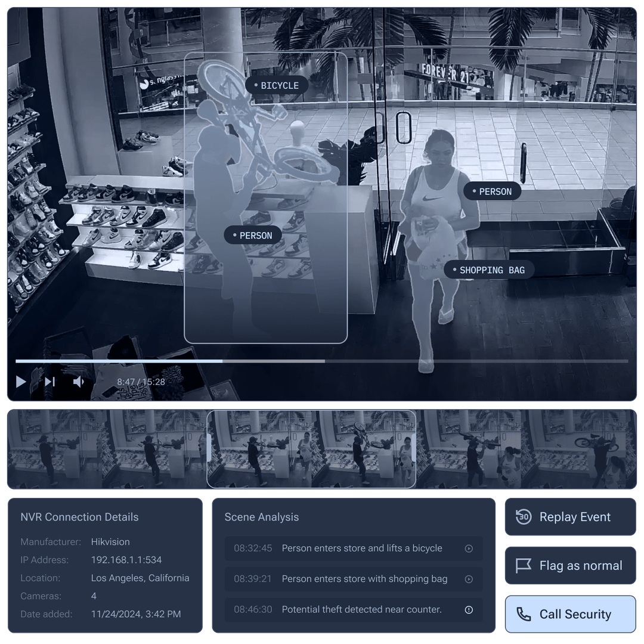The width and height of the screenshot is (644, 644).
Task: Select 08:46:30 potential theft event entry
Action: tap(353, 610)
